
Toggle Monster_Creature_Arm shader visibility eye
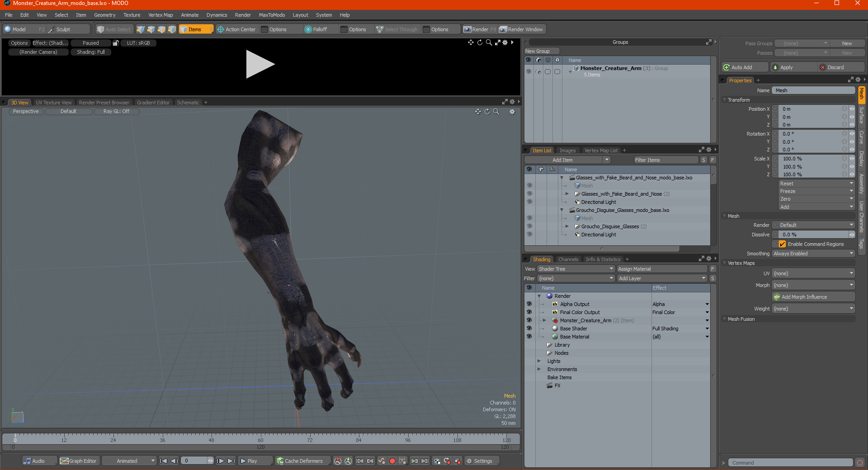point(529,320)
